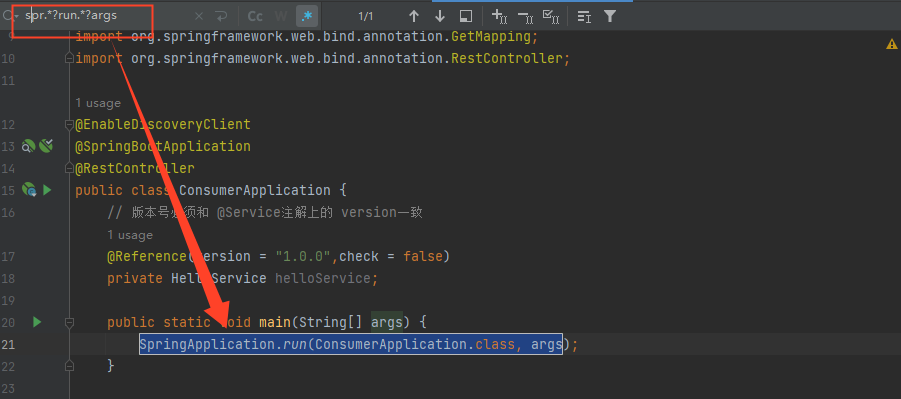Screen dimensions: 901x399
Task: Open the search filter funnel icon
Action: click(610, 17)
